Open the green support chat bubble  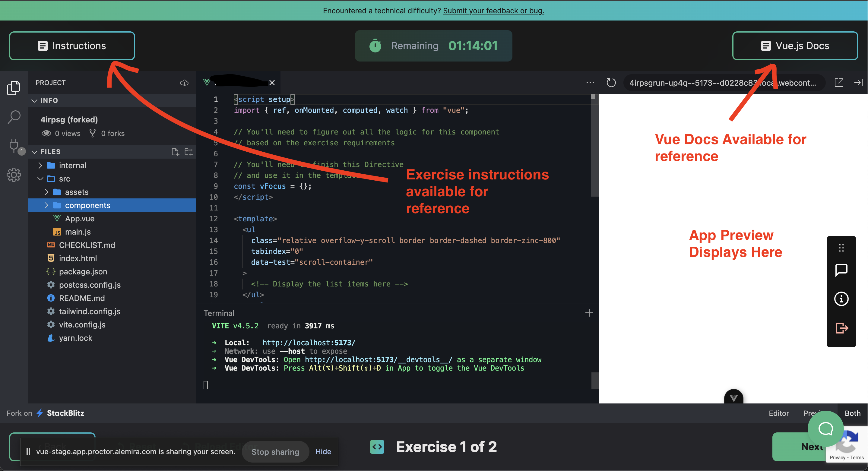coord(825,428)
